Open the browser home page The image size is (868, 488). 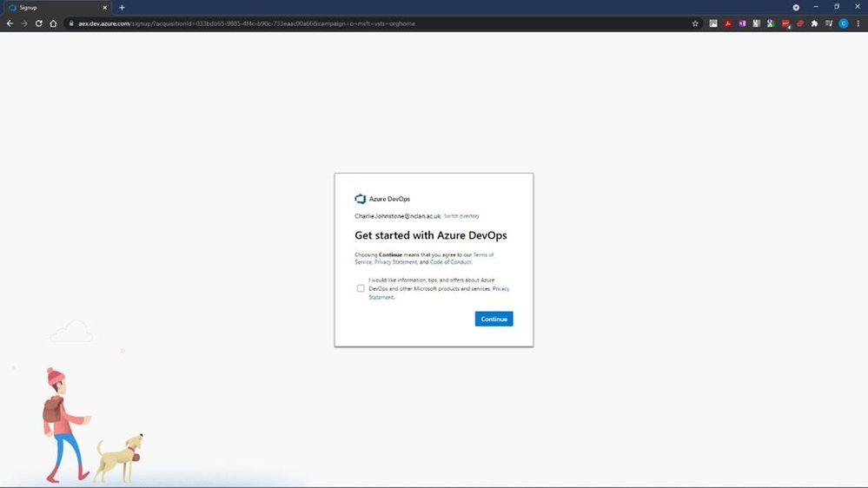(x=53, y=23)
